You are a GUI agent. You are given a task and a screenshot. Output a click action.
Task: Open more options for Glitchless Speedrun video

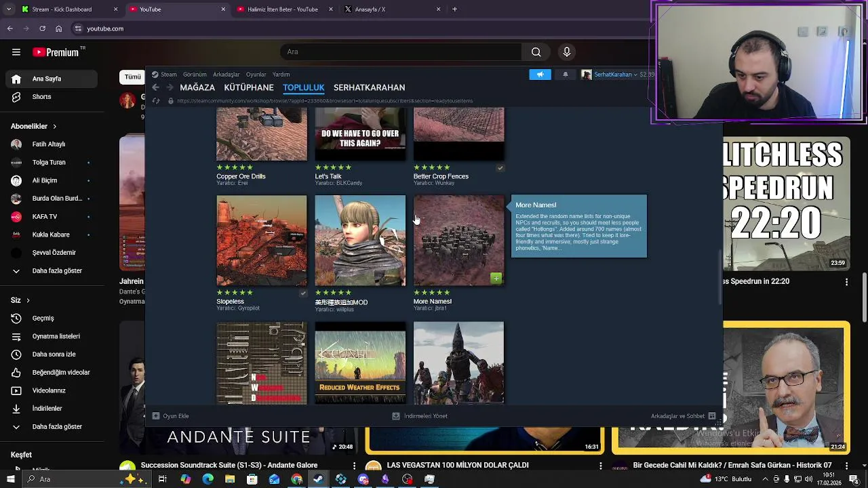846,282
